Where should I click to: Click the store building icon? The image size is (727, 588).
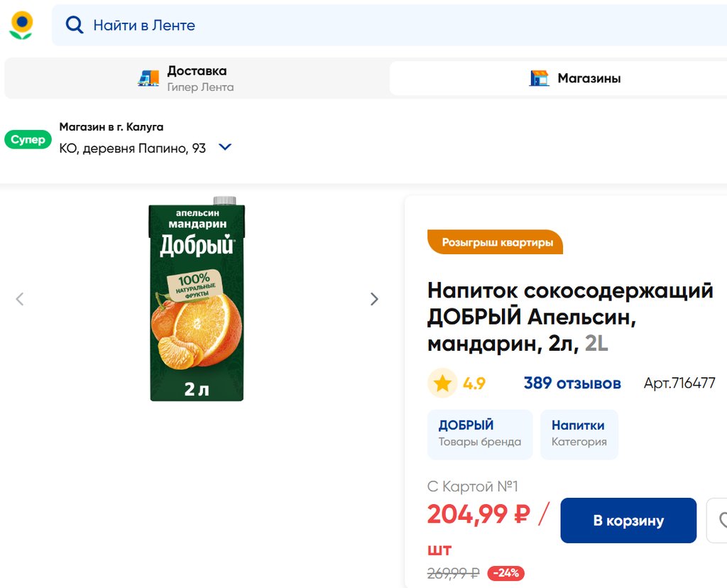[x=540, y=78]
